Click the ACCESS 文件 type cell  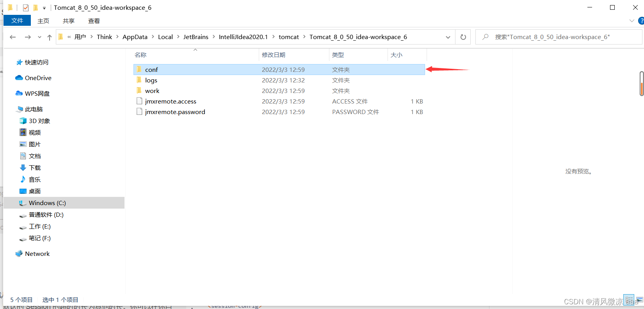click(350, 101)
